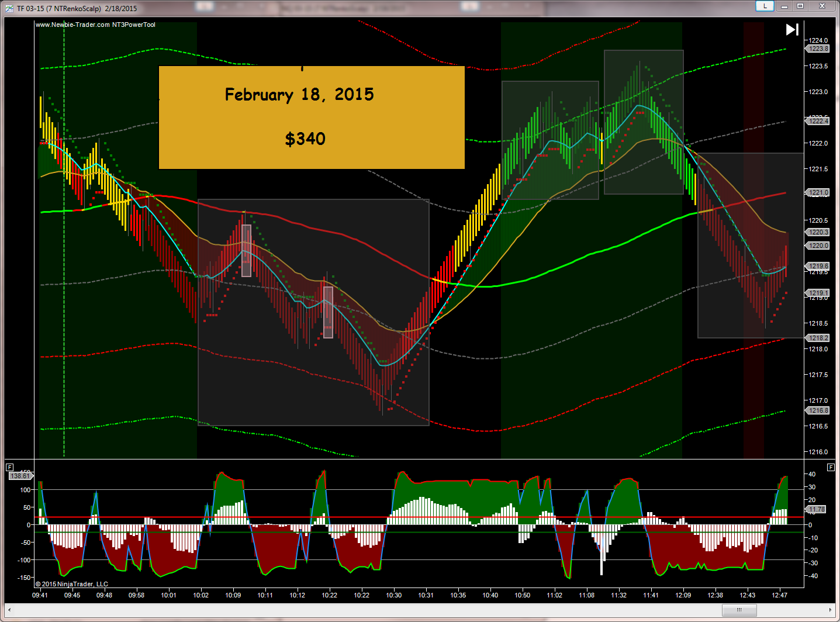This screenshot has height=622, width=840.
Task: Click the scrollbar left arrow
Action: (11, 610)
